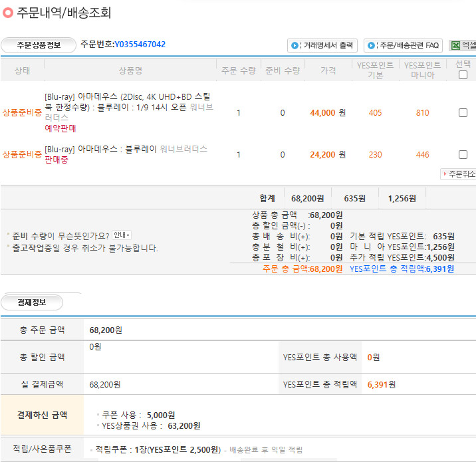Toggle the select-all checkbox under 선택

tap(463, 75)
